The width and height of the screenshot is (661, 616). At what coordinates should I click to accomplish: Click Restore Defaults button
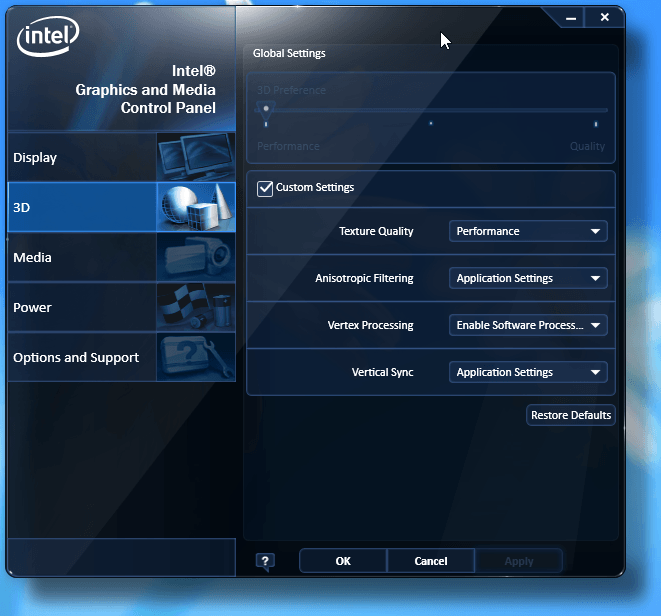coord(571,415)
